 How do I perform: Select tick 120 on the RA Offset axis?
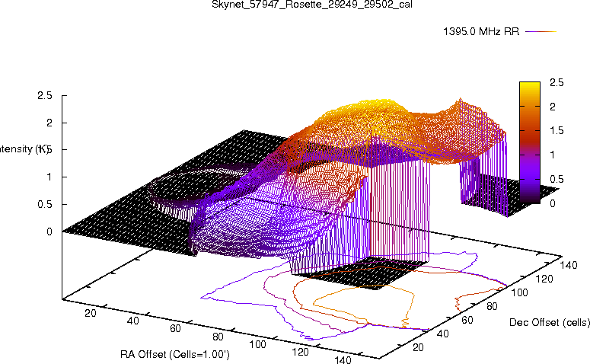[300, 352]
